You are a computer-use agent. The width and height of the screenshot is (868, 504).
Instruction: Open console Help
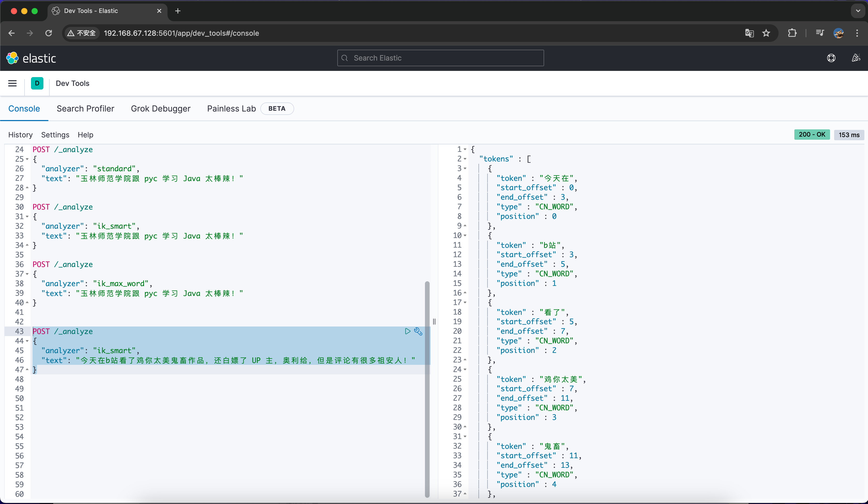point(85,135)
